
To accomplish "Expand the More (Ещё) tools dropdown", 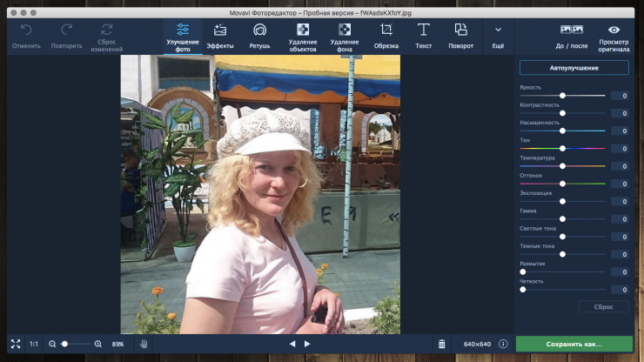I will pos(498,36).
